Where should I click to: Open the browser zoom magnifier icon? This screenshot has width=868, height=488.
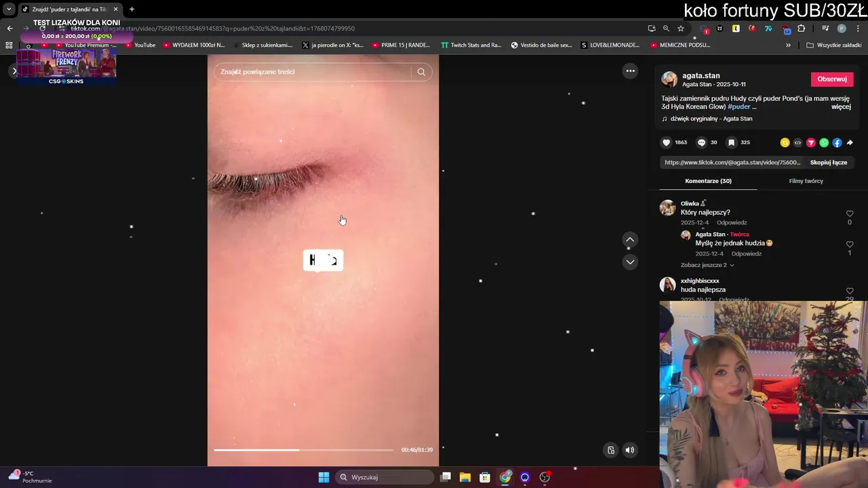click(x=666, y=28)
